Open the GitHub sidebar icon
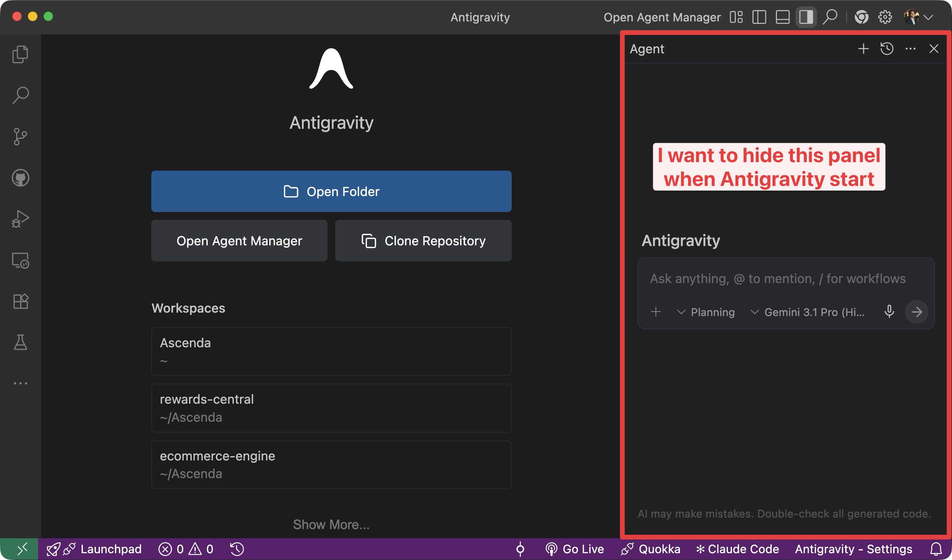Screen dimensions: 952x560 pos(20,177)
